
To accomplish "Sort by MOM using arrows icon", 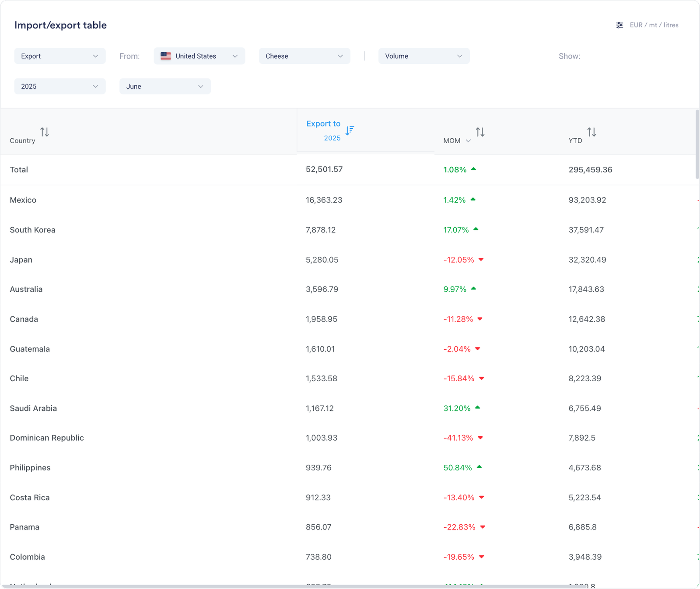I will pos(480,132).
